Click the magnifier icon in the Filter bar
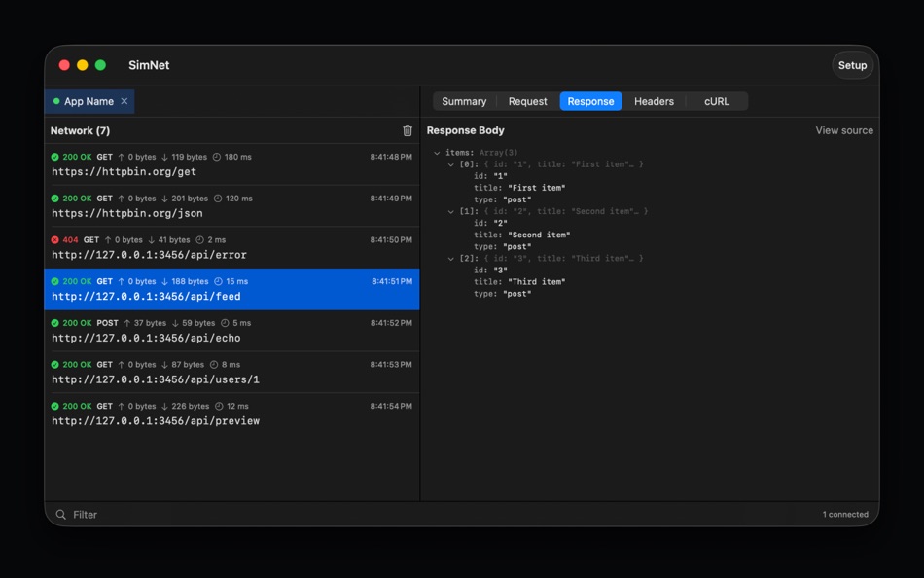924x578 pixels. pyautogui.click(x=61, y=514)
